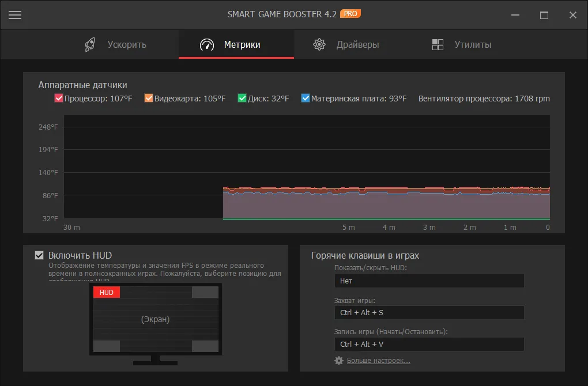Toggle the Материнская плата checkbox
The width and height of the screenshot is (588, 386).
click(x=306, y=99)
